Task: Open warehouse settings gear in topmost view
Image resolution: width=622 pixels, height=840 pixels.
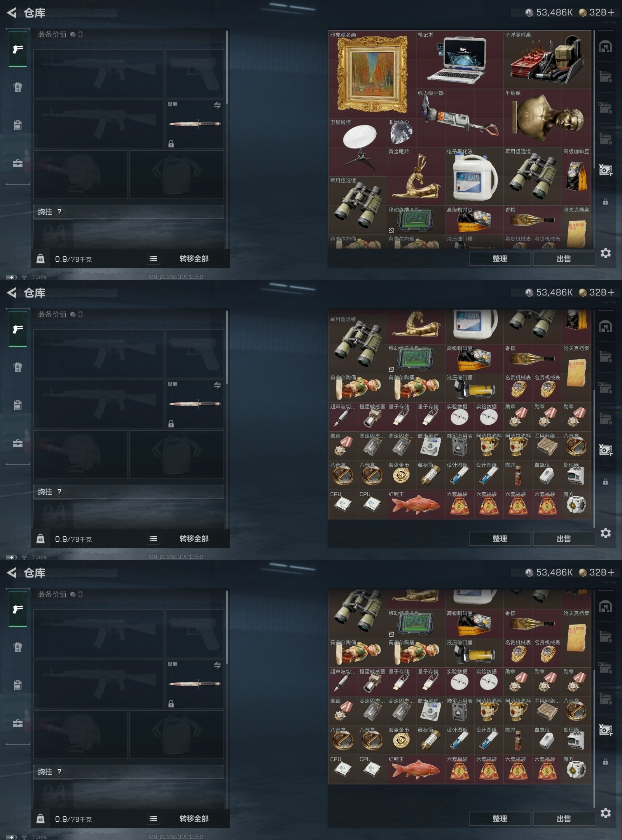Action: 605,253
